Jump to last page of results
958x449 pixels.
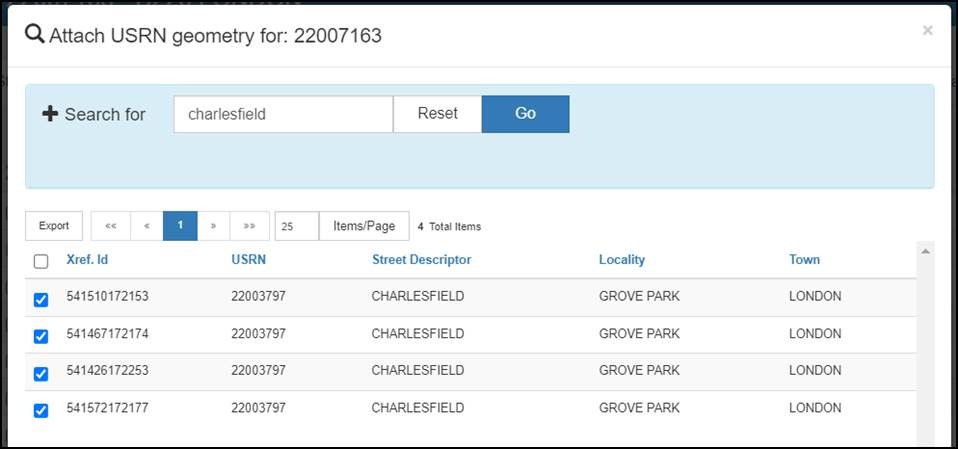(249, 226)
